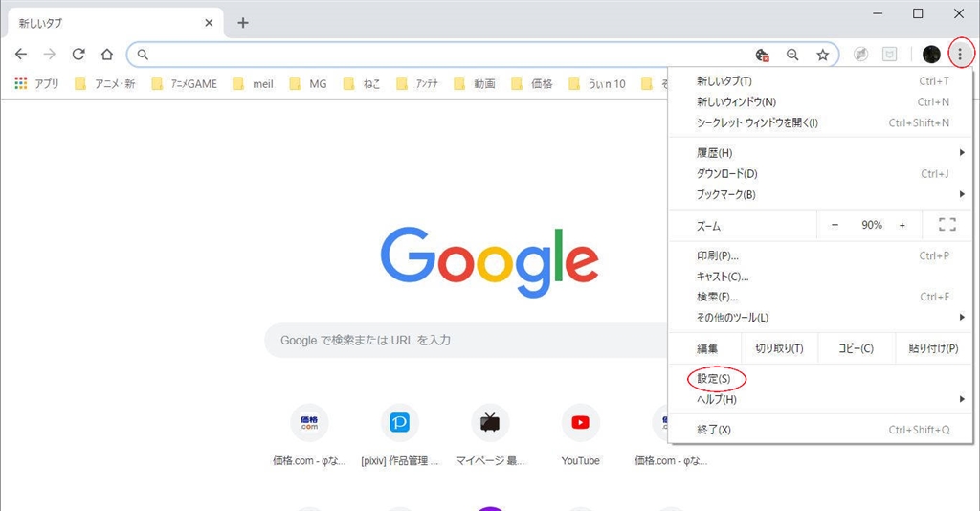
Task: Open 設定(S) from the menu
Action: [x=820, y=379]
